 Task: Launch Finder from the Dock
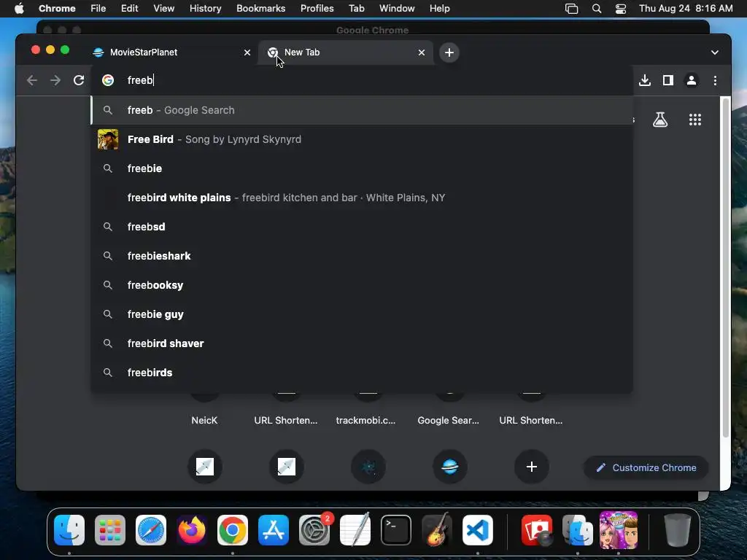point(69,530)
